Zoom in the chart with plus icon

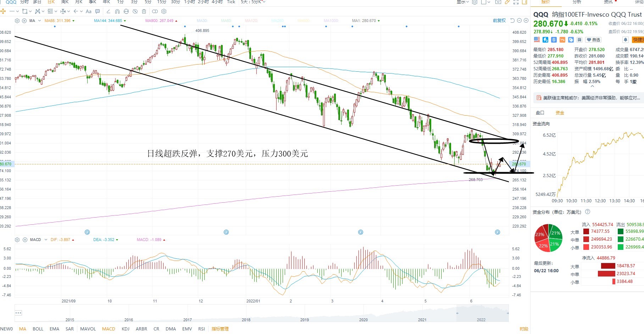coord(526,21)
